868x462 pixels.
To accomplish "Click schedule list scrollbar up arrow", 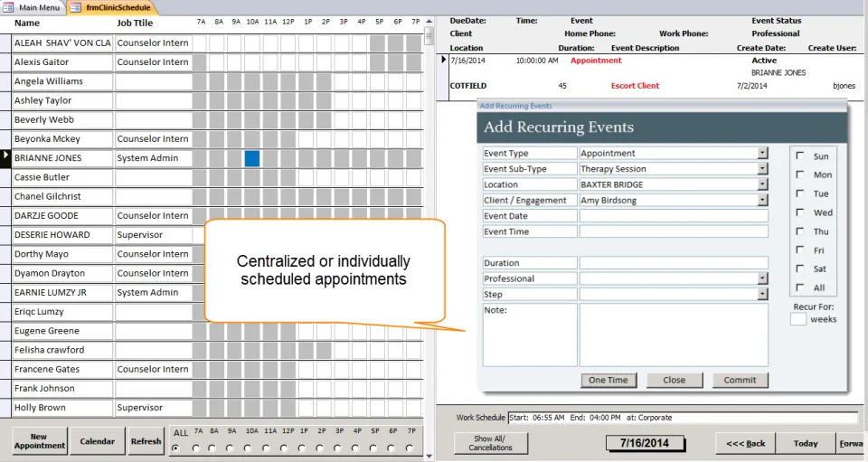I will pyautogui.click(x=429, y=22).
